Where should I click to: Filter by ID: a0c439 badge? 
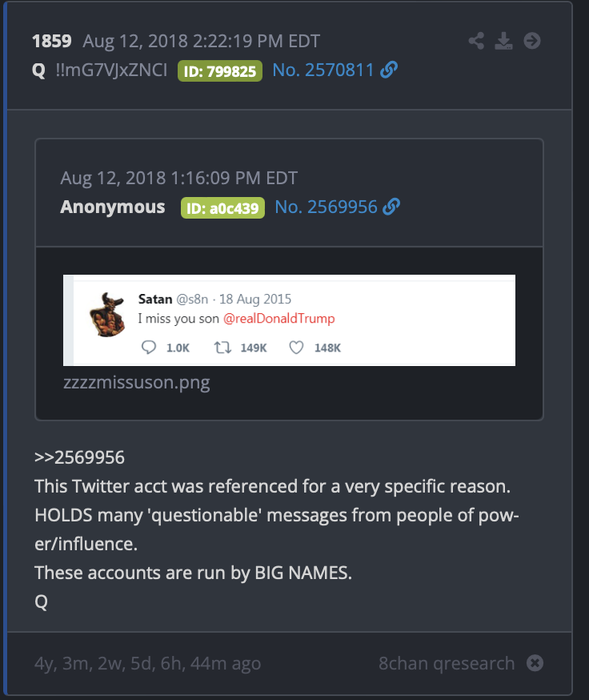click(x=222, y=208)
